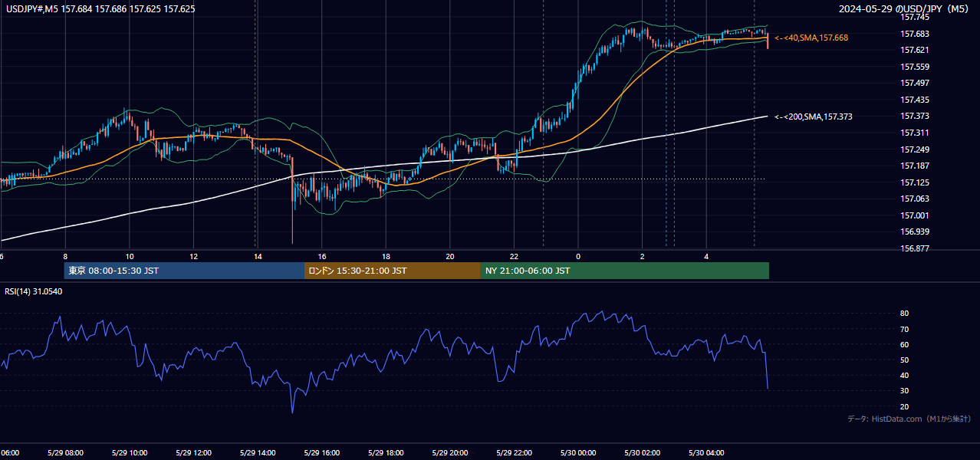The height and width of the screenshot is (460, 980).
Task: Click the RSI scale value 20
Action: pos(904,407)
